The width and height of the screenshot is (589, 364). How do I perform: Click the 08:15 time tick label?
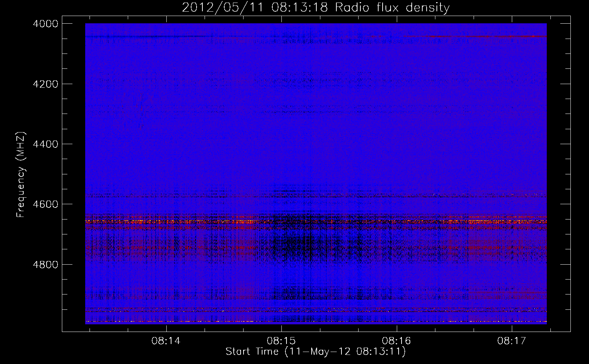click(x=281, y=341)
